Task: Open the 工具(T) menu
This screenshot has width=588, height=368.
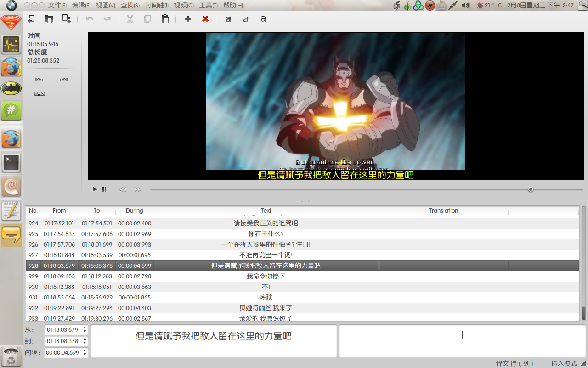Action: (x=209, y=6)
